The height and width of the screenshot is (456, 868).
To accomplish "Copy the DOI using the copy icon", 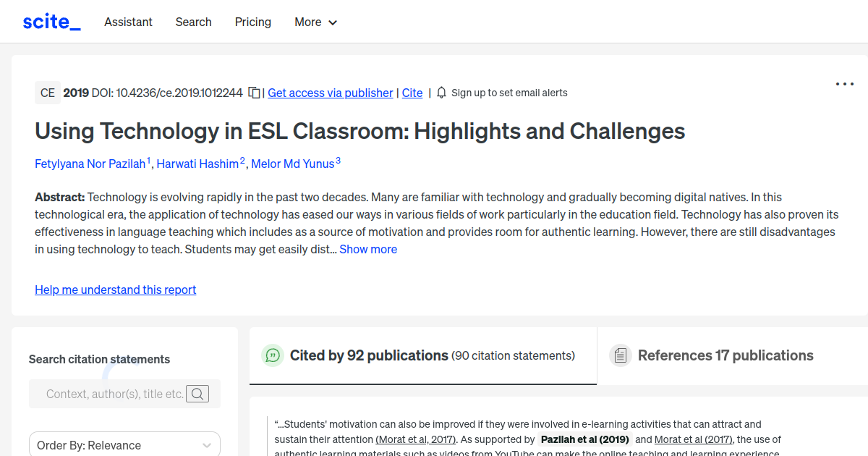I will coord(254,93).
